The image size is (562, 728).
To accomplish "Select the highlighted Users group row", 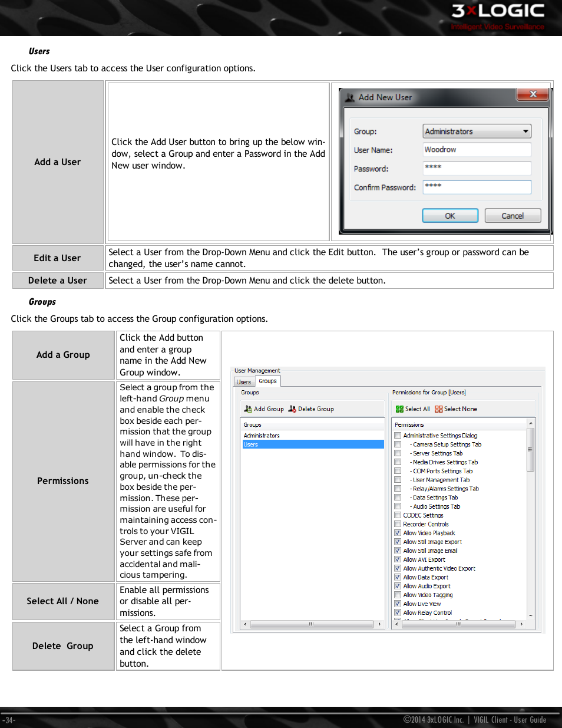I will click(x=313, y=444).
